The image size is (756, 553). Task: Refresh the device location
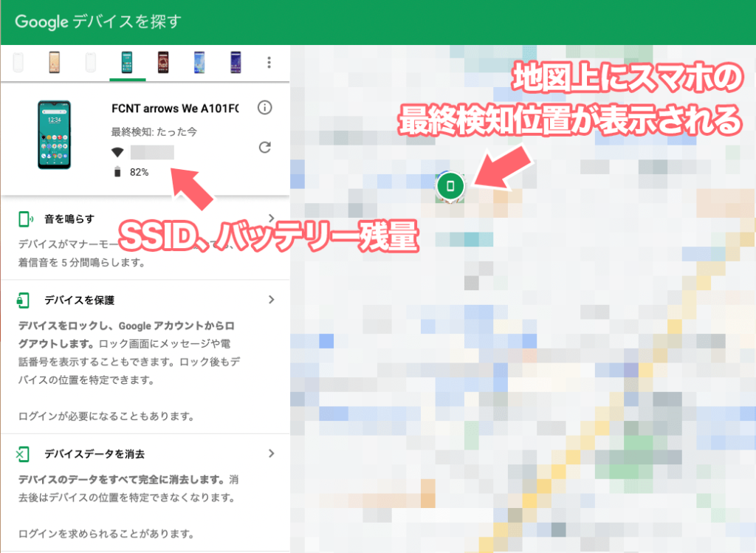[x=265, y=147]
